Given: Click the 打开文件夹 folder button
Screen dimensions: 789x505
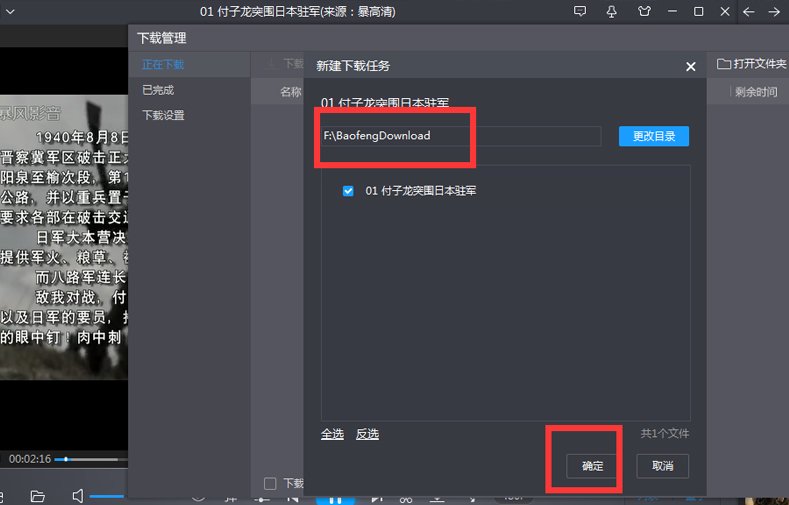Looking at the screenshot, I should coord(751,64).
